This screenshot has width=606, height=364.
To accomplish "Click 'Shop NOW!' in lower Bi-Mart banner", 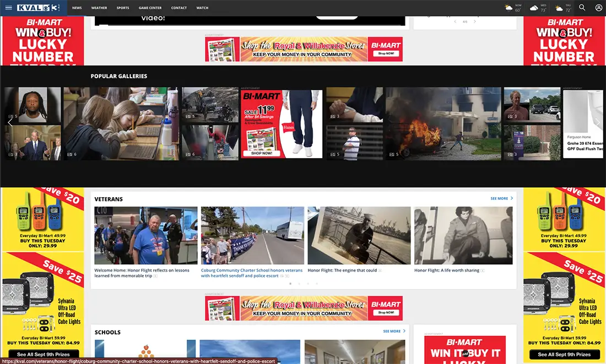I will (x=386, y=312).
